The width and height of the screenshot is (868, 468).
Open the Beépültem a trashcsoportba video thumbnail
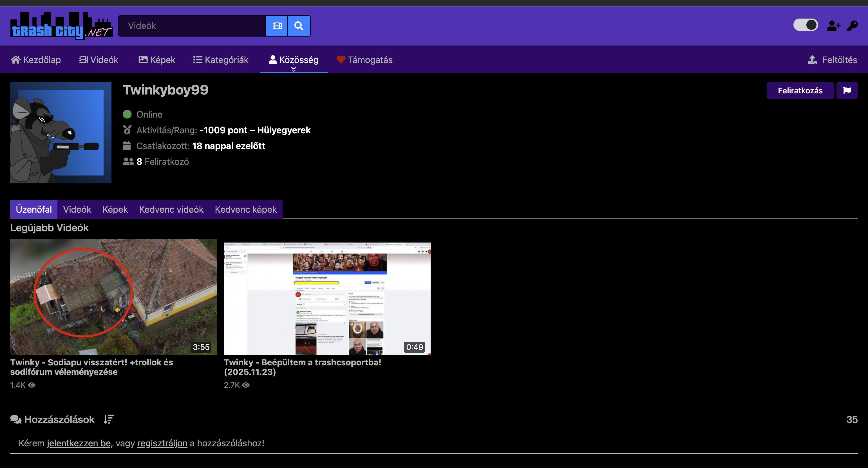coord(327,298)
